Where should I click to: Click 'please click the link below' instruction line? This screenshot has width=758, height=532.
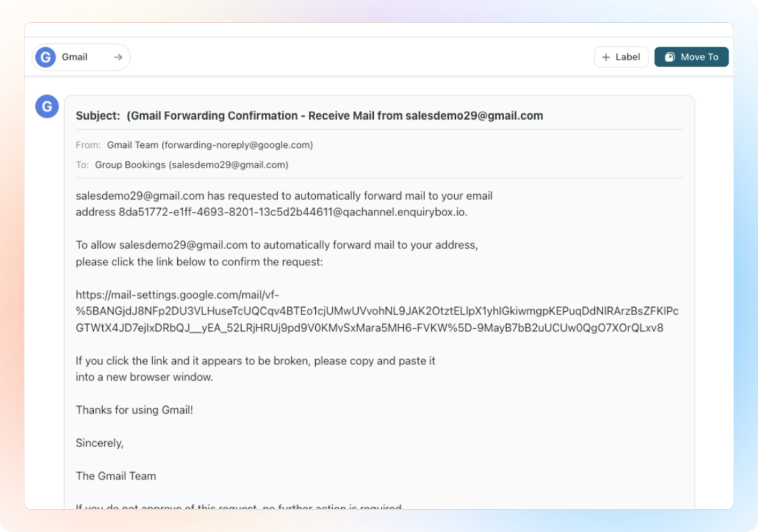(x=199, y=262)
